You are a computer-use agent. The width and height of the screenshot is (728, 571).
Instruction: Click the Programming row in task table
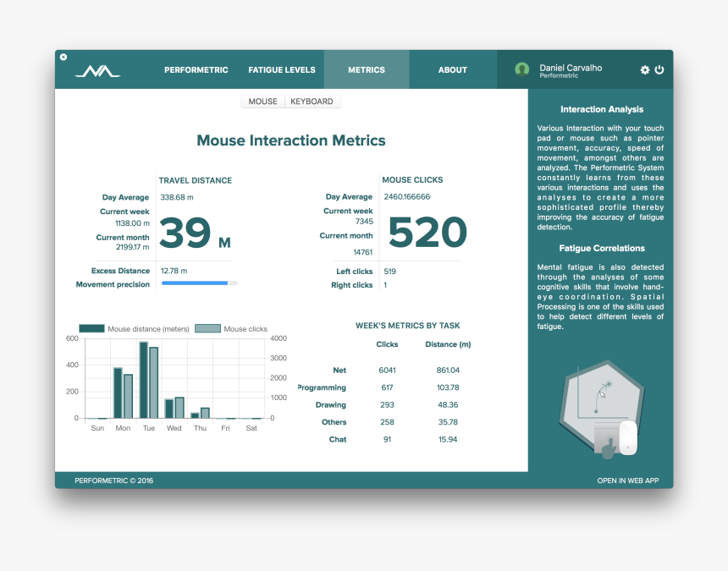[x=385, y=387]
